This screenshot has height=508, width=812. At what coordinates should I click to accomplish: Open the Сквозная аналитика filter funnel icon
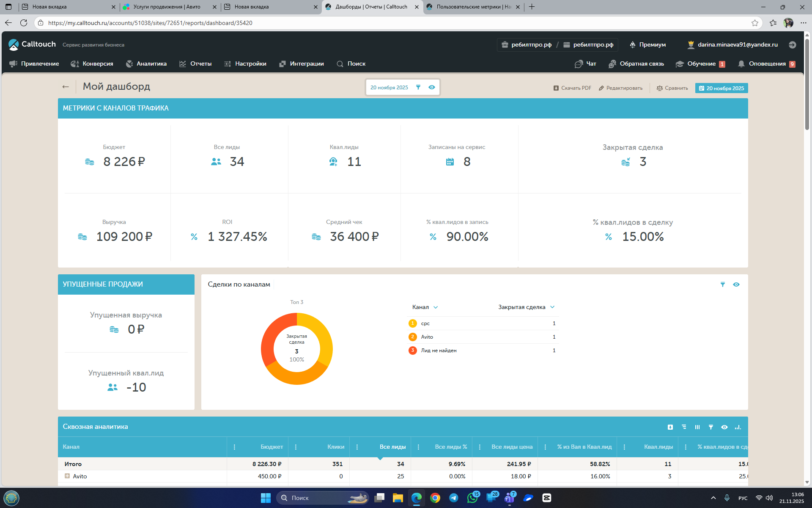point(711,427)
